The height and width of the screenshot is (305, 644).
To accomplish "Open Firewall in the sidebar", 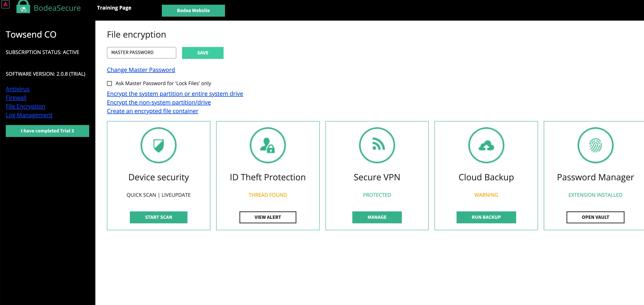I will (16, 98).
